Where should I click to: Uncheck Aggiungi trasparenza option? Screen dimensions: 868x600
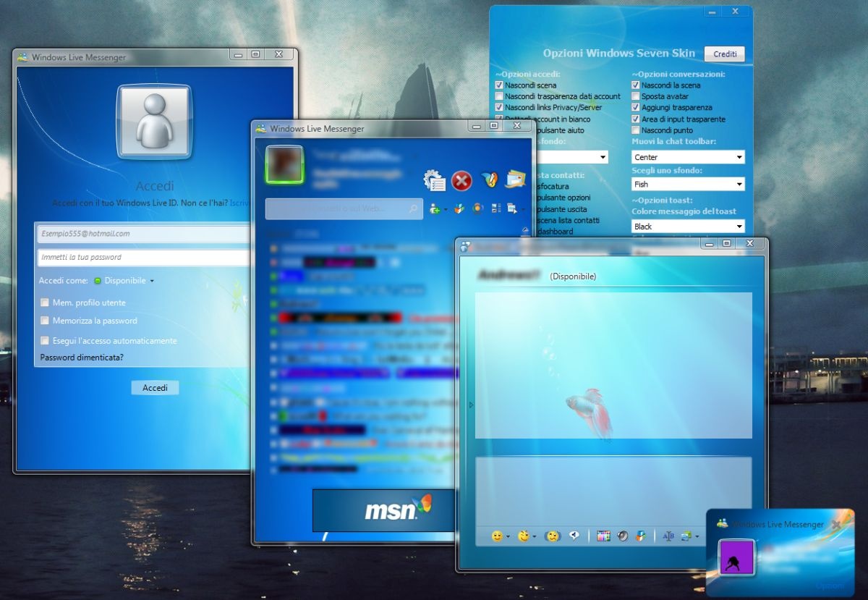coord(636,108)
